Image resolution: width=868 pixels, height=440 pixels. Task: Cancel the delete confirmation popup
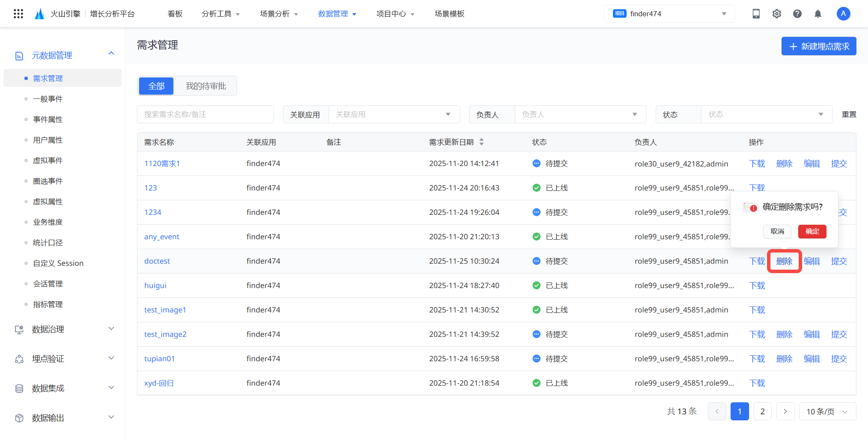point(777,232)
